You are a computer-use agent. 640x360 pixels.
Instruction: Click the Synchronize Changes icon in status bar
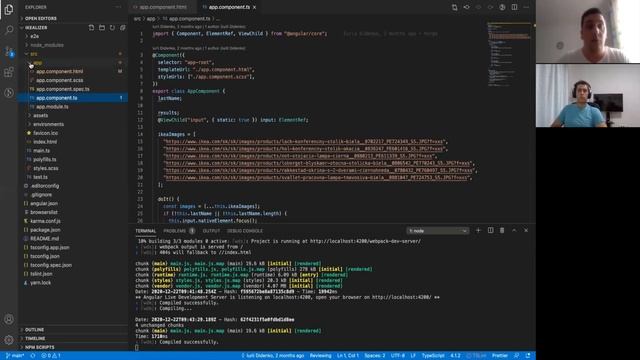pos(33,356)
